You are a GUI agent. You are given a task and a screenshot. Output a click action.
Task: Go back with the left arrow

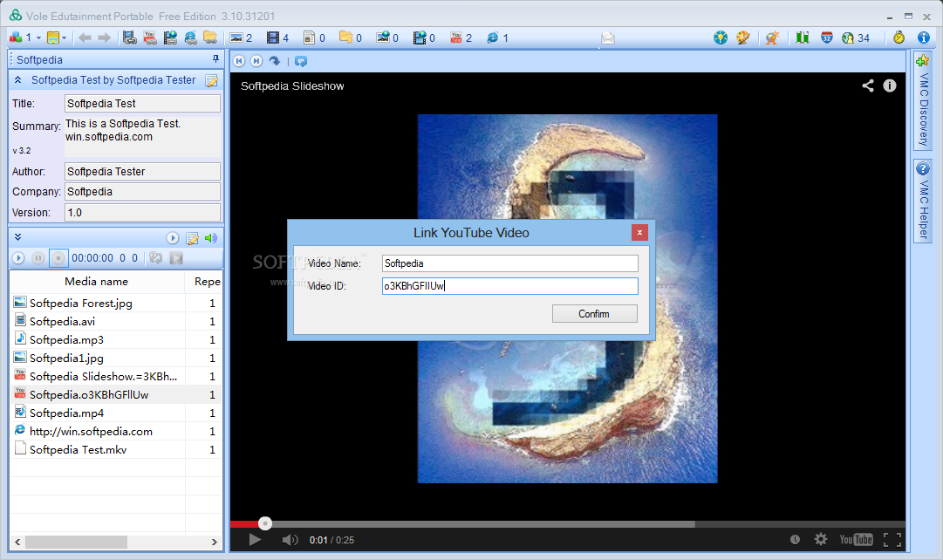85,38
